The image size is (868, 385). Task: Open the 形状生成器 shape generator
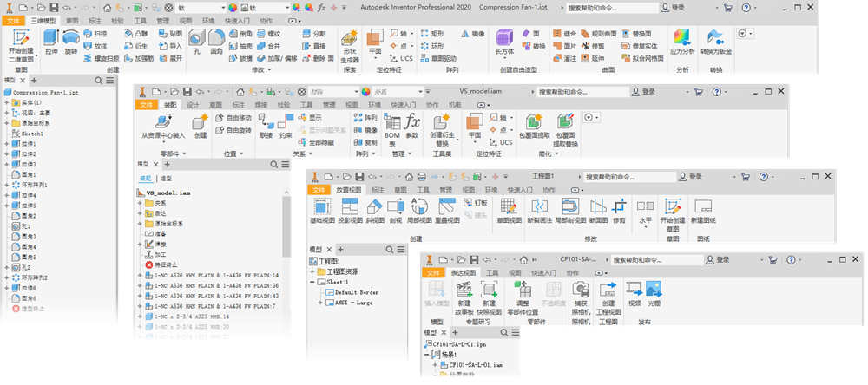pyautogui.click(x=349, y=45)
